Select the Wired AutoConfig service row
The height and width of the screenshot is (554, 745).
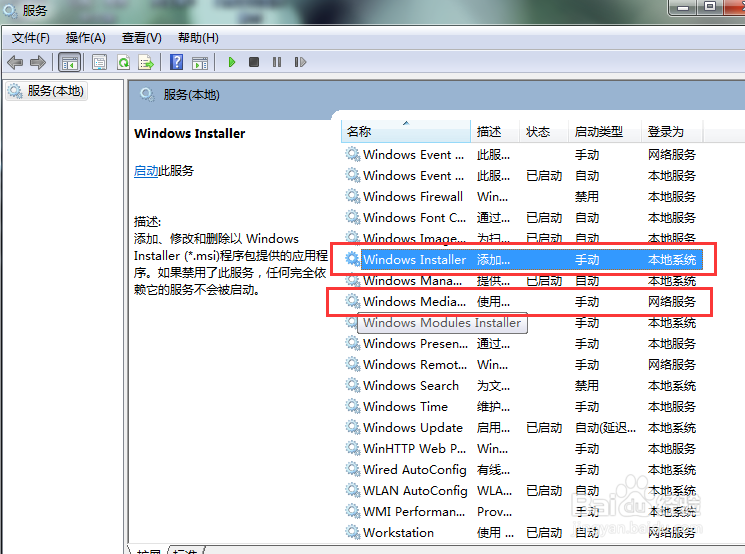522,469
